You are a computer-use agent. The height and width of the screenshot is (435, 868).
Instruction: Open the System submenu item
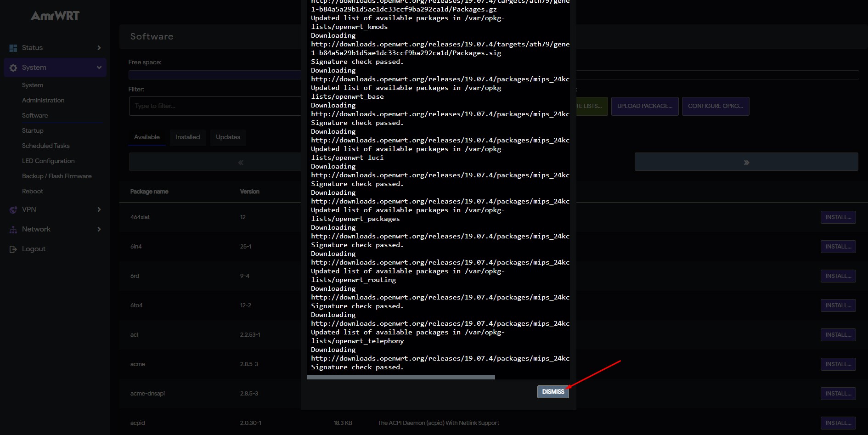coord(33,85)
